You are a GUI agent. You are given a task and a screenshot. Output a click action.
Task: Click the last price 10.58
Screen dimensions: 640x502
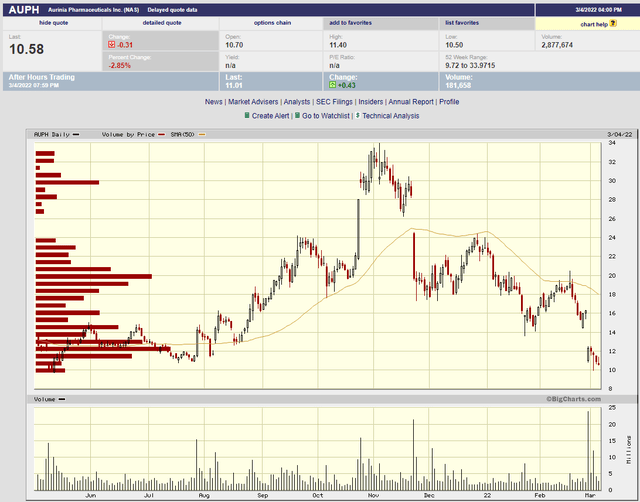(x=27, y=49)
